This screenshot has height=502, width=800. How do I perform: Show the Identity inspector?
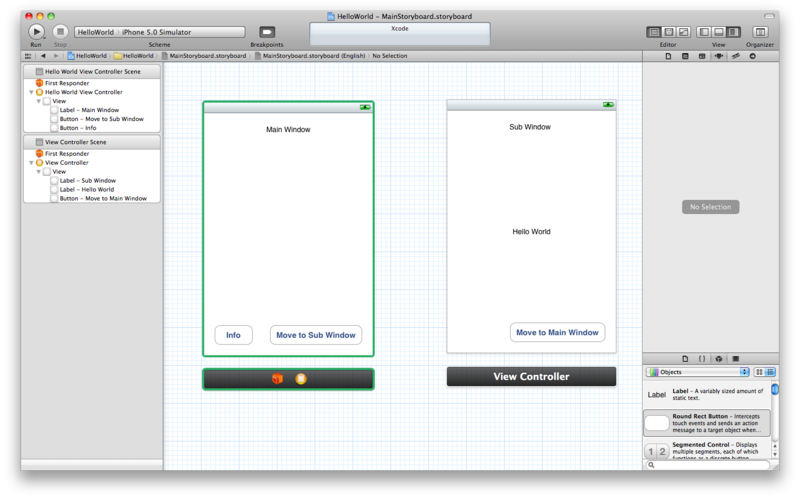[702, 56]
